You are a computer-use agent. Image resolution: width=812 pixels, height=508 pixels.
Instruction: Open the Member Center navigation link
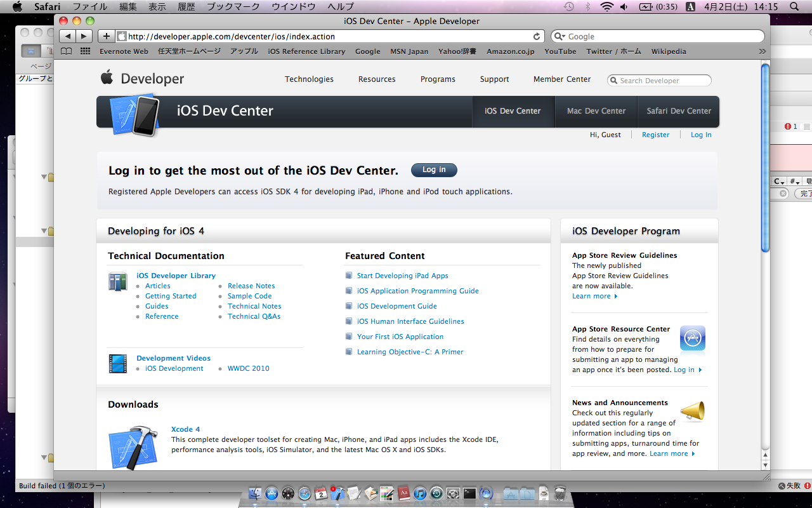(562, 79)
